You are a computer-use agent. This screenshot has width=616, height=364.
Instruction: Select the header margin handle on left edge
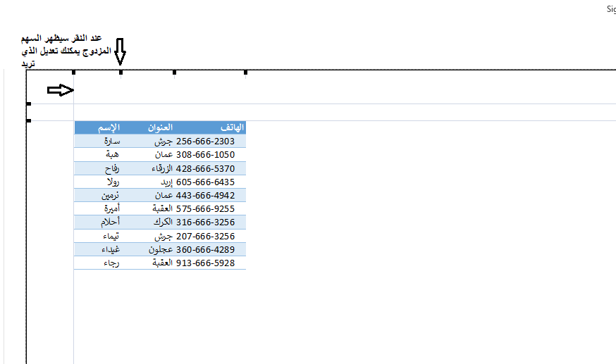[x=28, y=103]
